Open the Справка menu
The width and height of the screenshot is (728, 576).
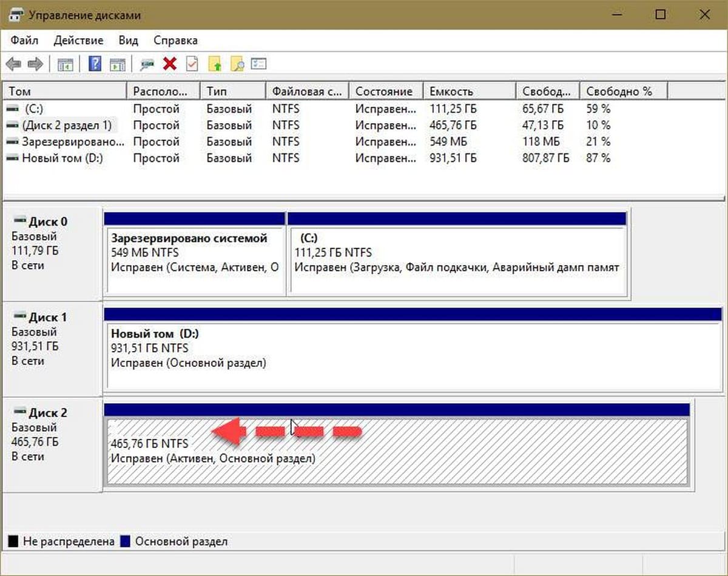click(x=175, y=41)
